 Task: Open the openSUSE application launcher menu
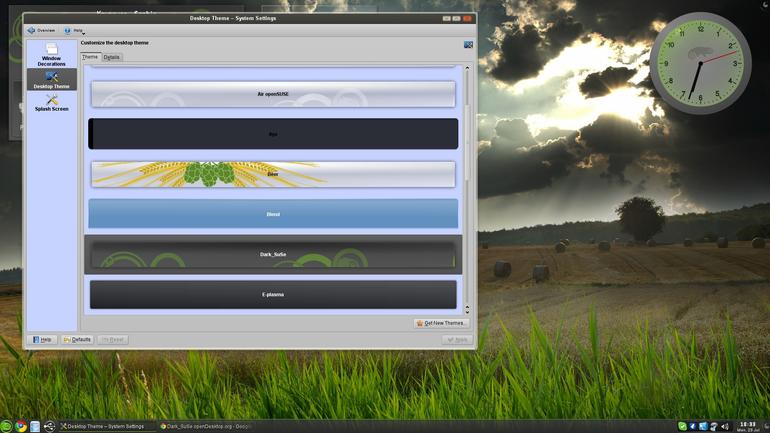point(6,426)
